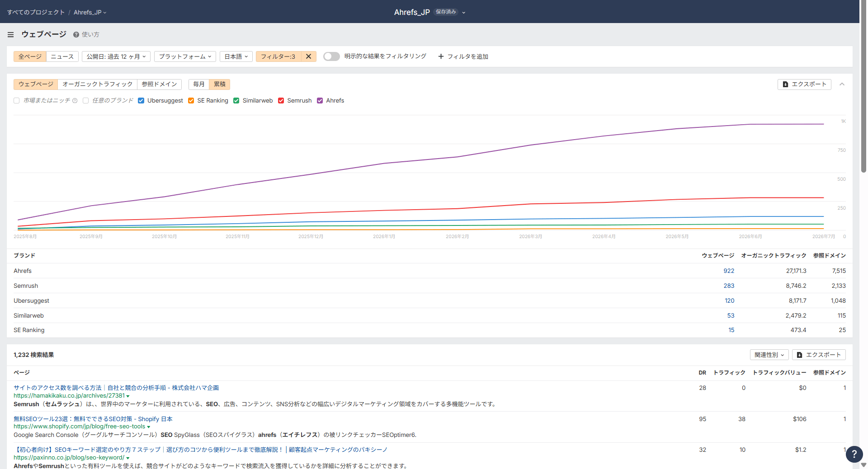Open the 公開日: 過去 12 ヶ月 dropdown
This screenshot has height=469, width=868.
pyautogui.click(x=116, y=56)
